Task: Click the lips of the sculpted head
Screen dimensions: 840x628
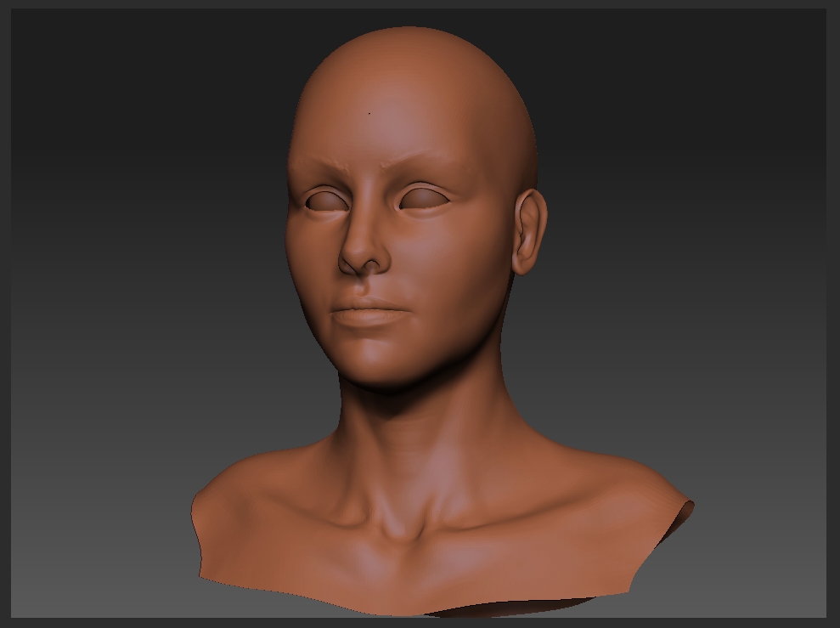Action: (369, 313)
